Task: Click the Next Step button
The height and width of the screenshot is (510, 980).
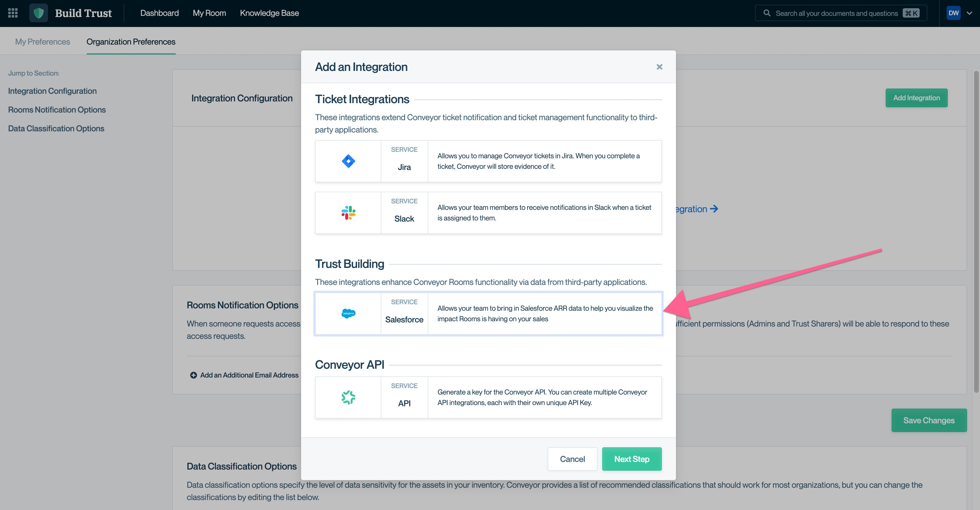Action: pyautogui.click(x=631, y=459)
